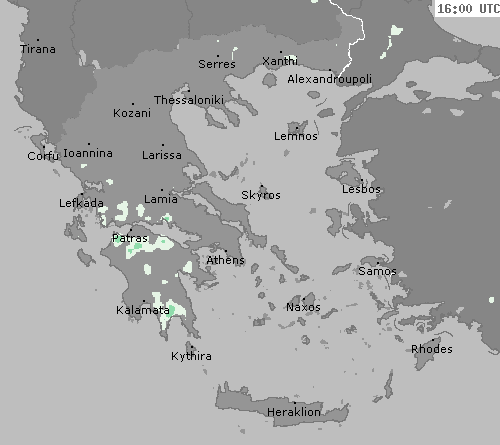
Task: Select the Thessaloniki label on map
Action: (189, 100)
